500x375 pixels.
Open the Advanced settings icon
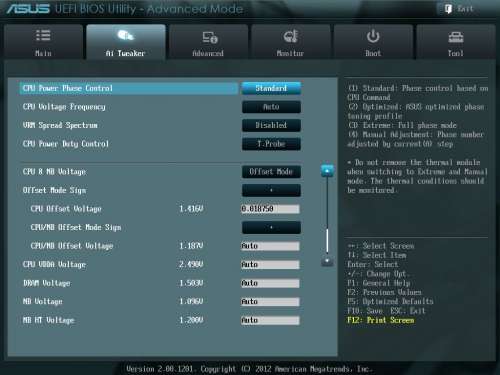pyautogui.click(x=210, y=37)
